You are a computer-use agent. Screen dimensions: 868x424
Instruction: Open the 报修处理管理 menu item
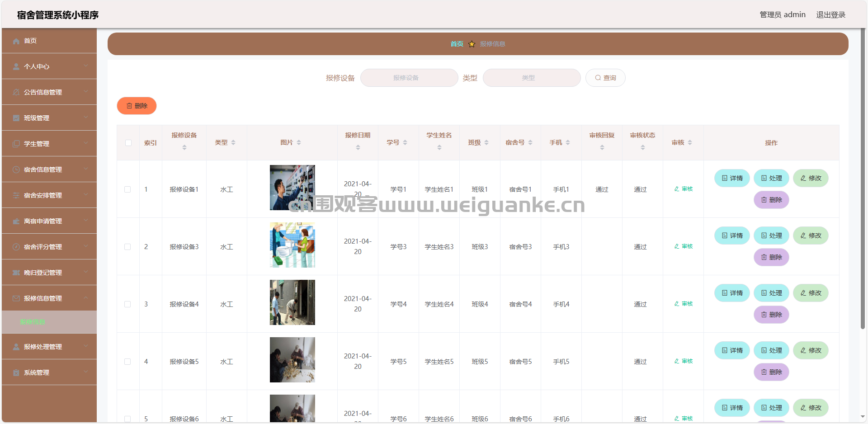coord(49,347)
